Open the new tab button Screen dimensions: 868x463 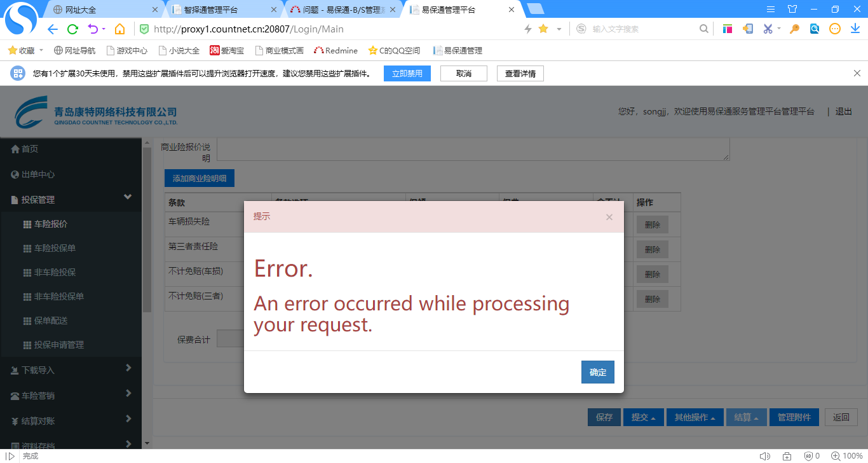(x=536, y=9)
